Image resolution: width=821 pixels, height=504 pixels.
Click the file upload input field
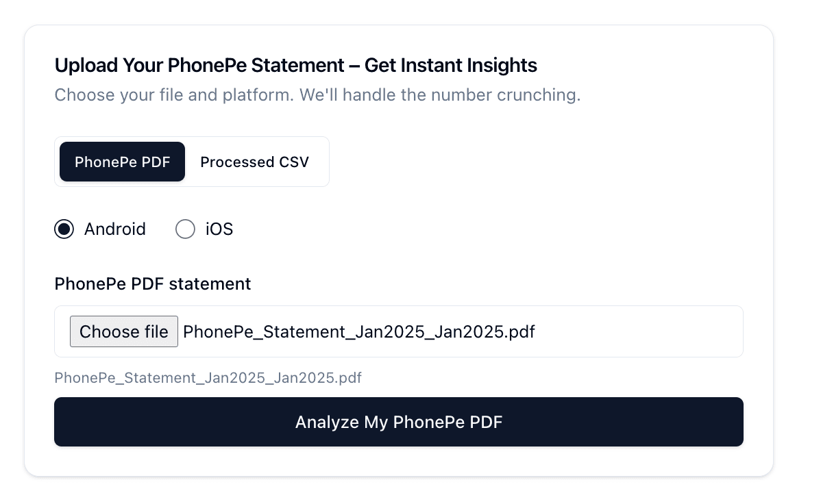pos(398,331)
